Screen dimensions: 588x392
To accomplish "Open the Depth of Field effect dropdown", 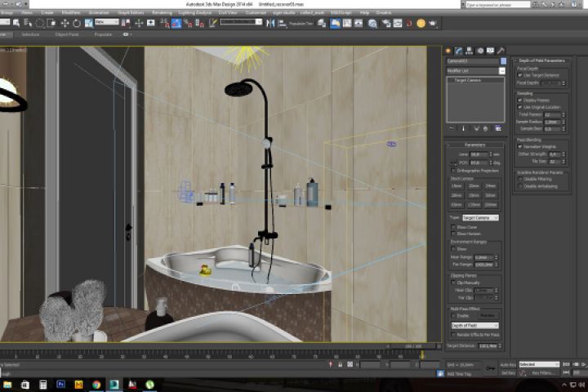I will (x=474, y=326).
